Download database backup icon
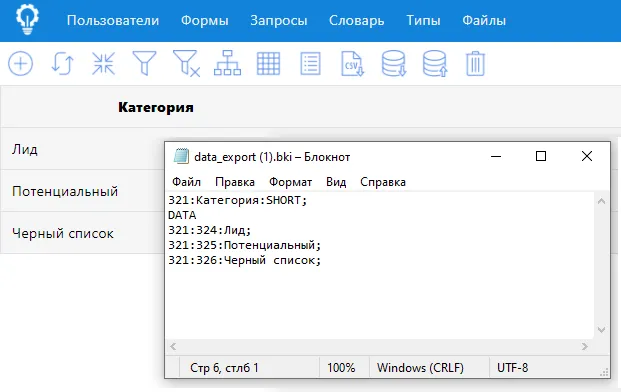This screenshot has width=621, height=392. [394, 63]
